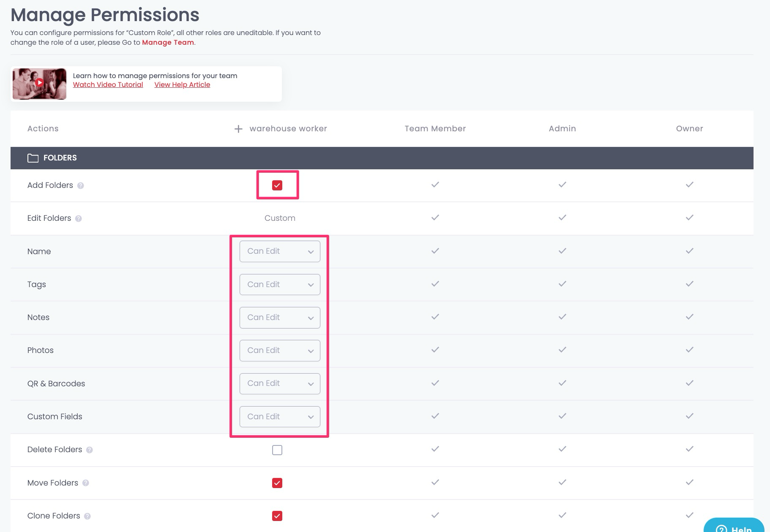Enable the Delete Folders checkbox

click(x=277, y=450)
